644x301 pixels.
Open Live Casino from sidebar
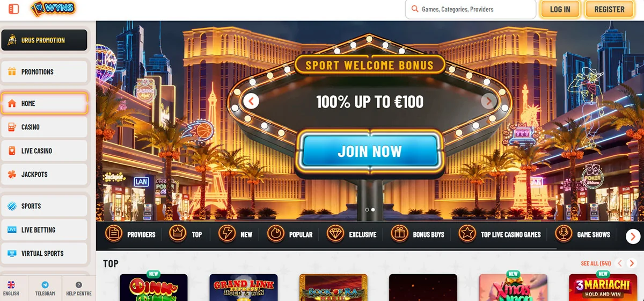point(44,151)
